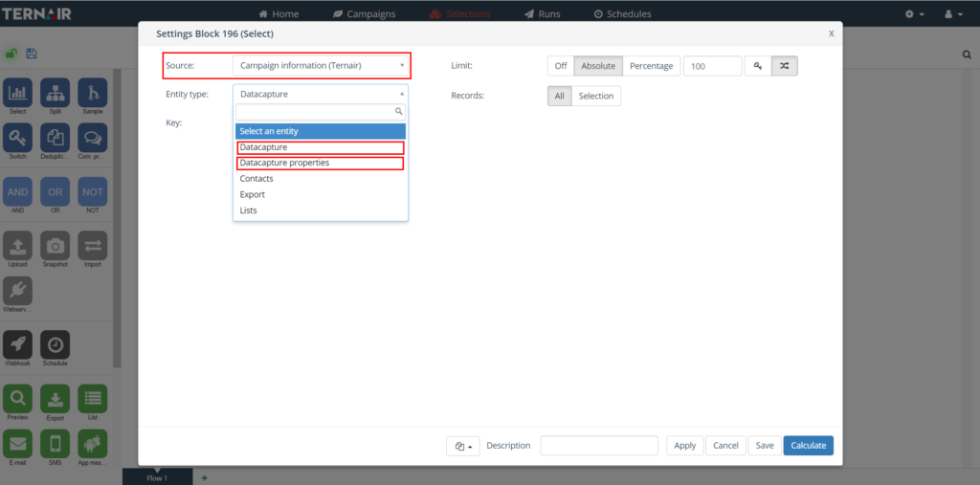
Task: Select the Preview magnifier block
Action: click(17, 399)
